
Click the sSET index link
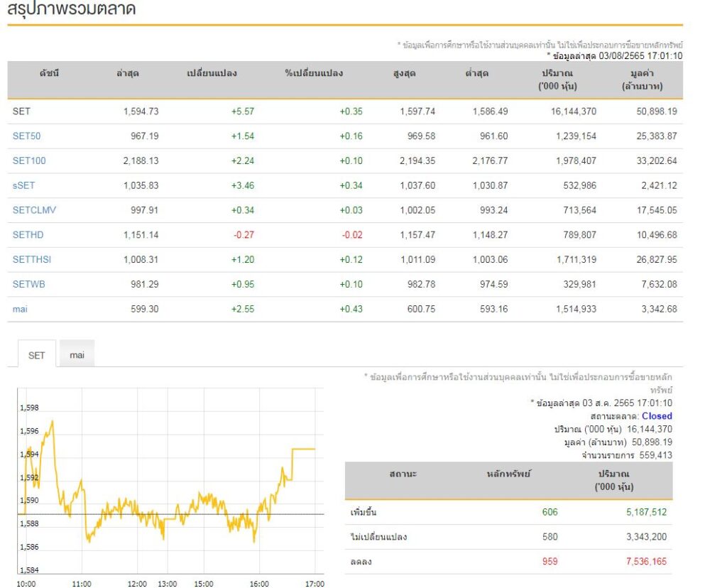[25, 185]
